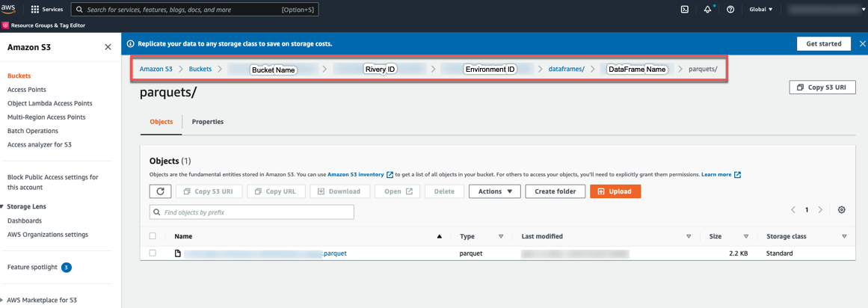This screenshot has height=308, width=868.
Task: Click the Create folder button
Action: pyautogui.click(x=555, y=191)
